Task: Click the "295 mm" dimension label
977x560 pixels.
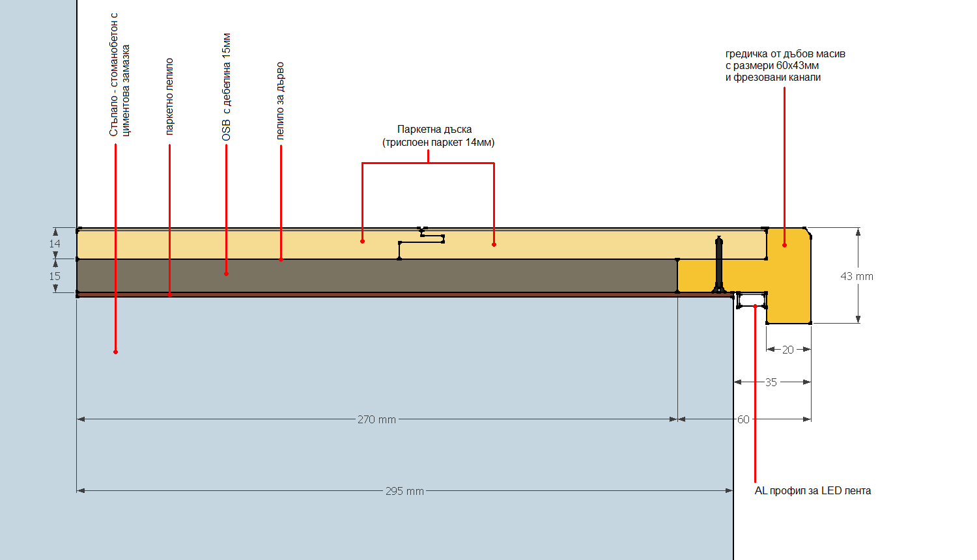Action: [404, 491]
